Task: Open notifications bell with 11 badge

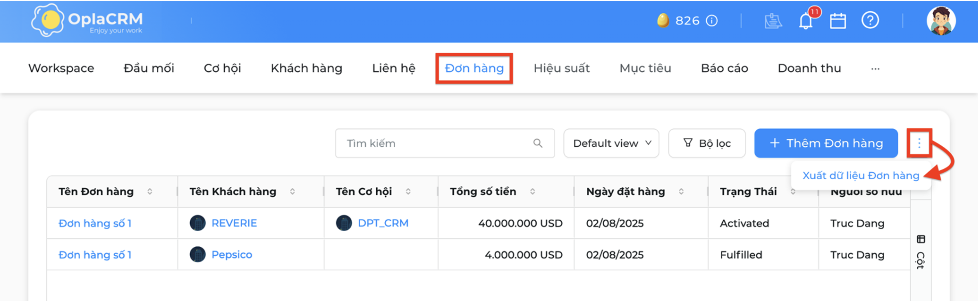Action: [x=806, y=21]
